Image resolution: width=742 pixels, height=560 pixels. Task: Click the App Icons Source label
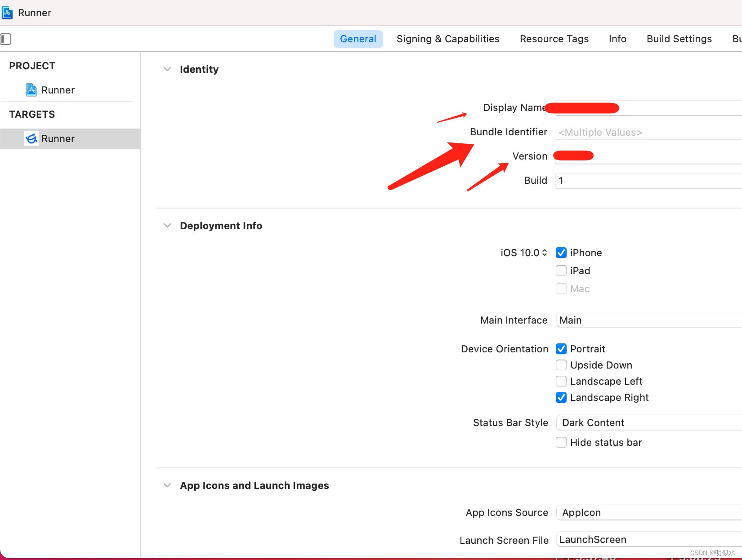tap(507, 512)
